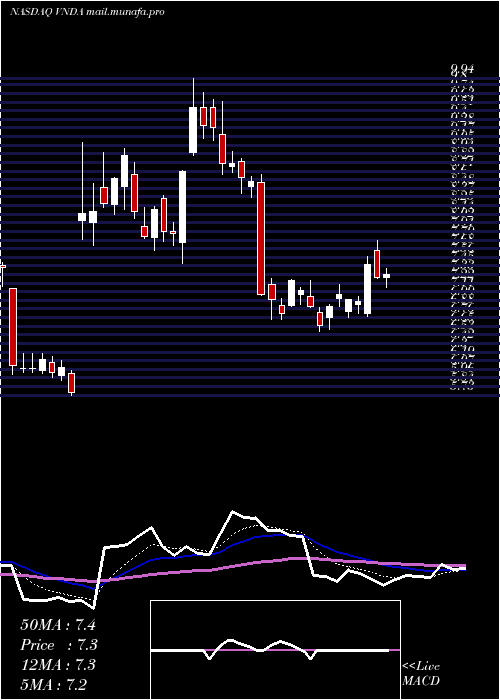Click the 50MA : 7.4 label

[58, 624]
